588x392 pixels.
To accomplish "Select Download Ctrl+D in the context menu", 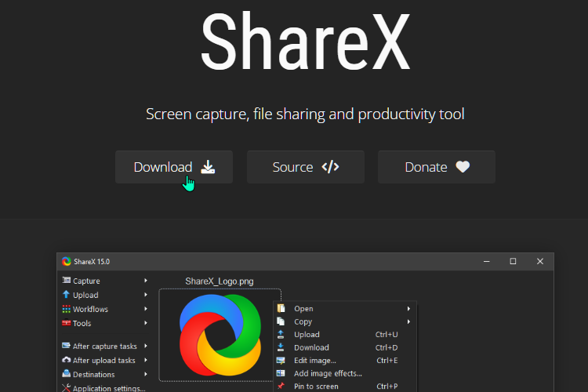I will (x=345, y=348).
